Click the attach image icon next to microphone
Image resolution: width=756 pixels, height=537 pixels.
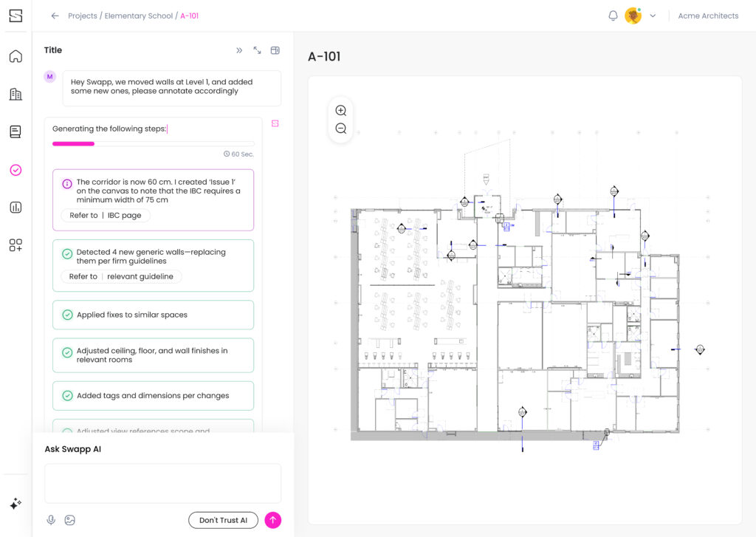coord(69,519)
